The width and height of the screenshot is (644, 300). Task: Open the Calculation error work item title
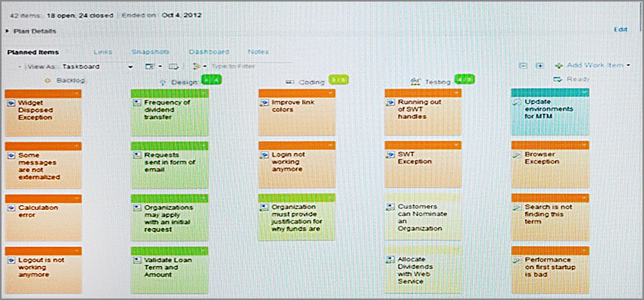pos(38,211)
